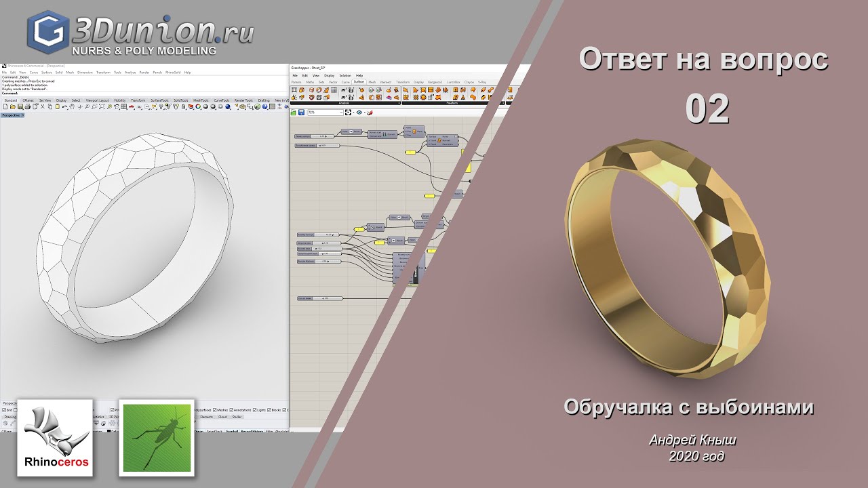Open the Solution menu in Grasshopper

point(345,75)
